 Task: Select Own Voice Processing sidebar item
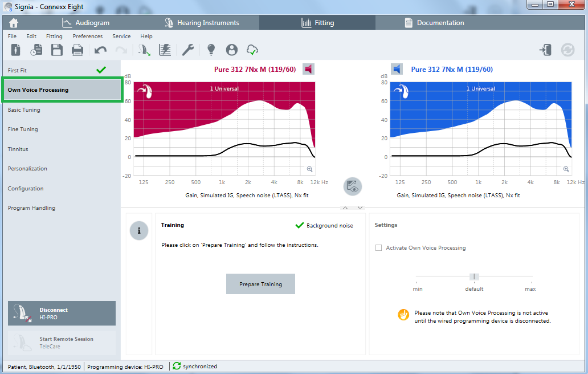(x=62, y=90)
